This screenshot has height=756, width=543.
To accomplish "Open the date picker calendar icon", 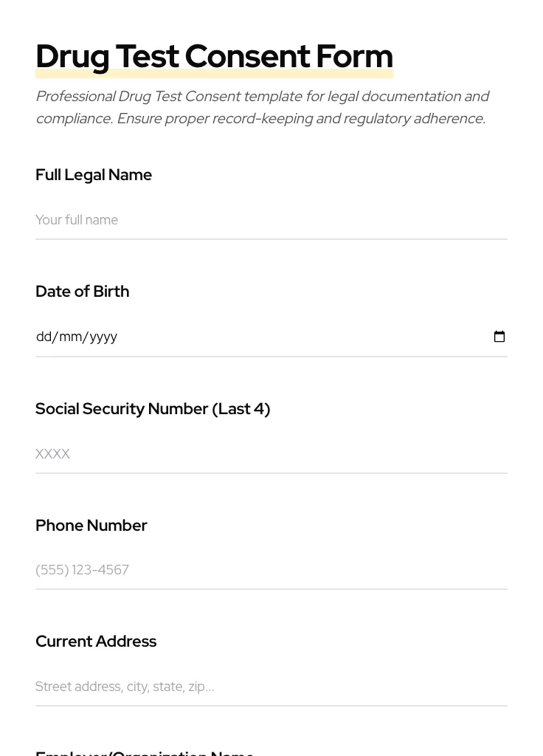I will pos(499,337).
